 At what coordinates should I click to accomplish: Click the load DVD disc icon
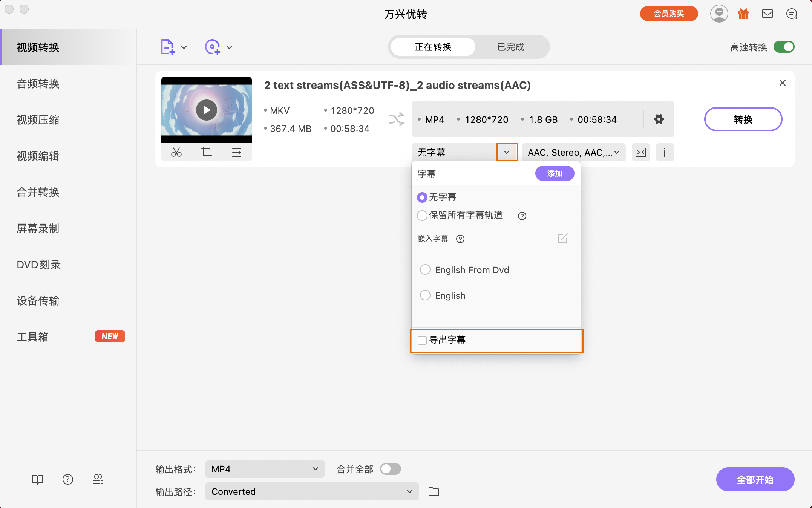click(x=213, y=47)
